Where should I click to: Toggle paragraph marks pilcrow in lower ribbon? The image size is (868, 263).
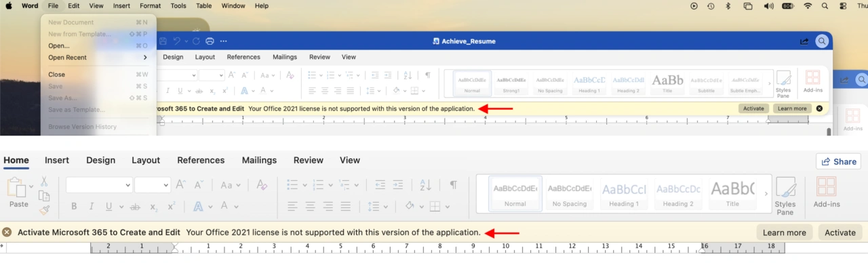[x=453, y=184]
